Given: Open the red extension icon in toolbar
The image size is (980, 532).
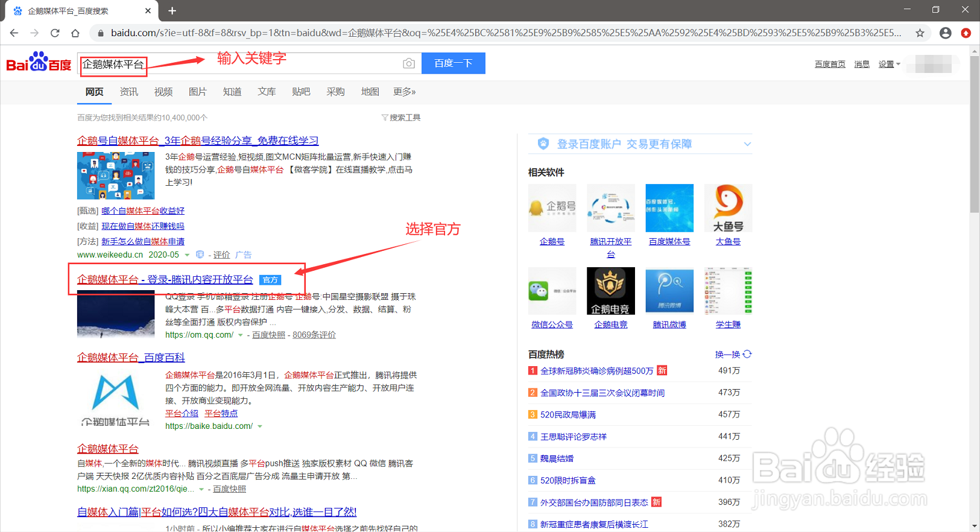Looking at the screenshot, I should tap(966, 33).
